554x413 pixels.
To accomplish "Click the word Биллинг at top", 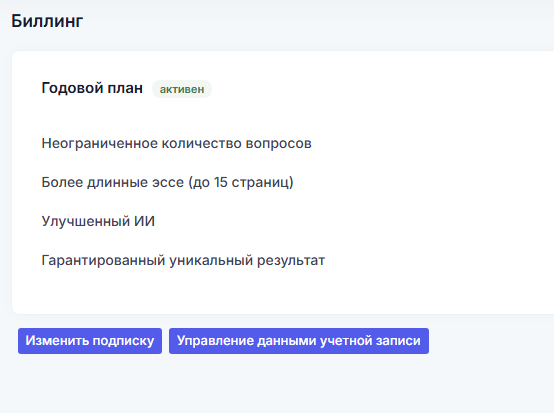I will click(47, 21).
